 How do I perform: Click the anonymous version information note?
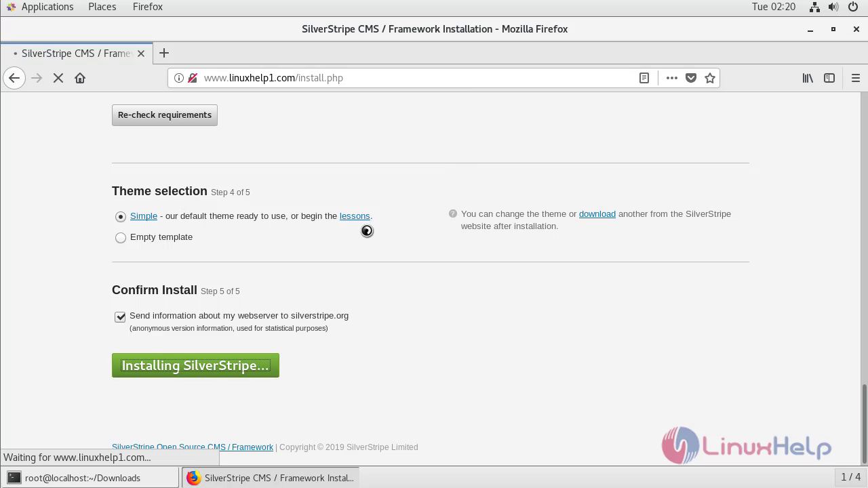(229, 328)
